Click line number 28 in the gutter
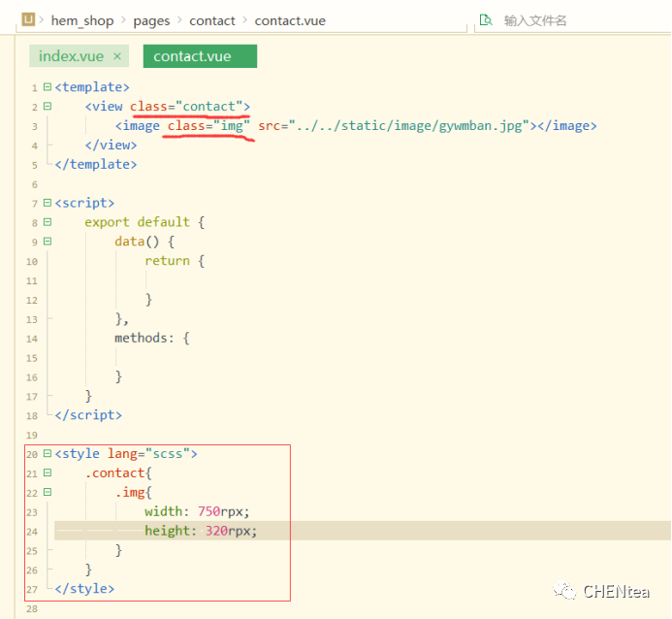The image size is (672, 619). point(32,609)
